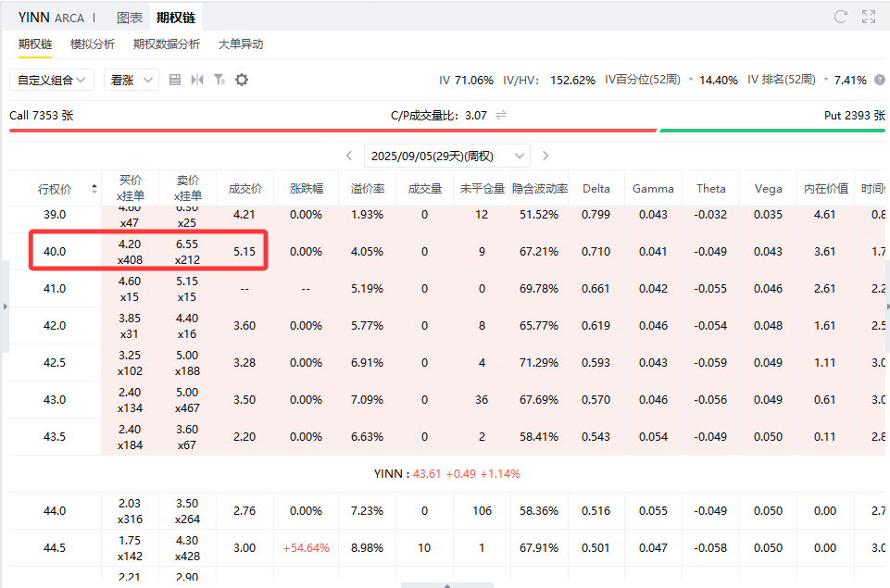Screen dimensions: 890x588
Task: Click the 溢价率 column header
Action: 368,188
